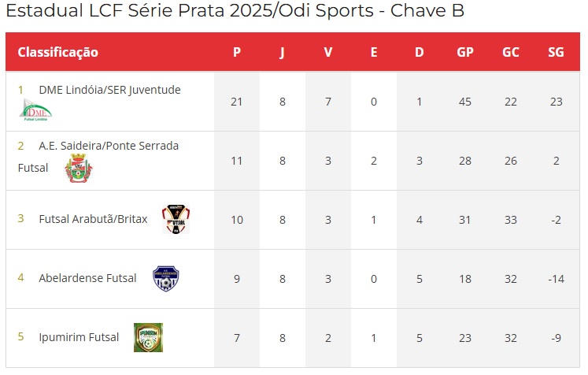
Task: Click the Classificação column header
Action: click(x=57, y=52)
